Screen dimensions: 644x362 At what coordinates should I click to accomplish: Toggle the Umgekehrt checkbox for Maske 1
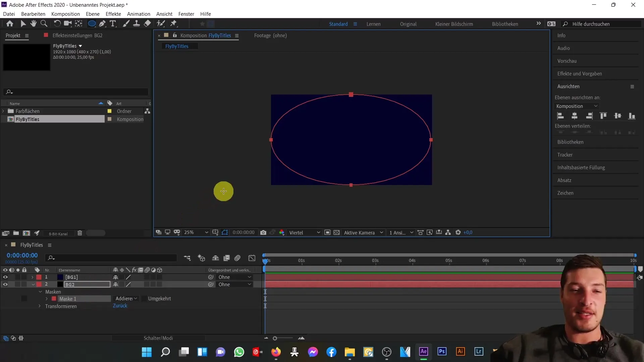click(x=144, y=299)
